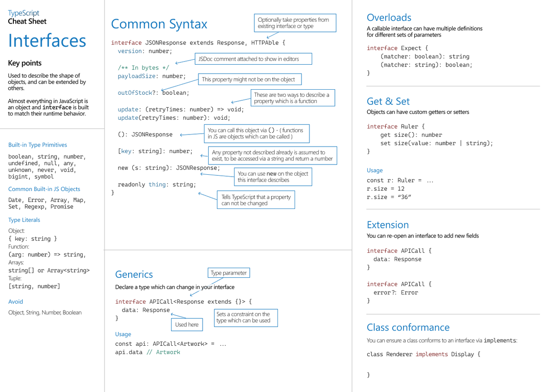Click 'Date, Error, Array, Map,' line
The image size is (555, 392).
pos(47,200)
